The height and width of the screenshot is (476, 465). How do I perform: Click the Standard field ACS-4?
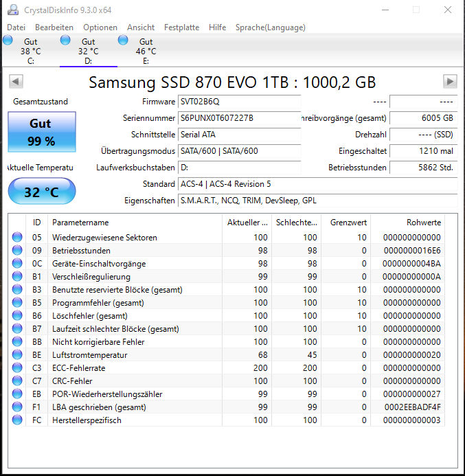tap(317, 184)
